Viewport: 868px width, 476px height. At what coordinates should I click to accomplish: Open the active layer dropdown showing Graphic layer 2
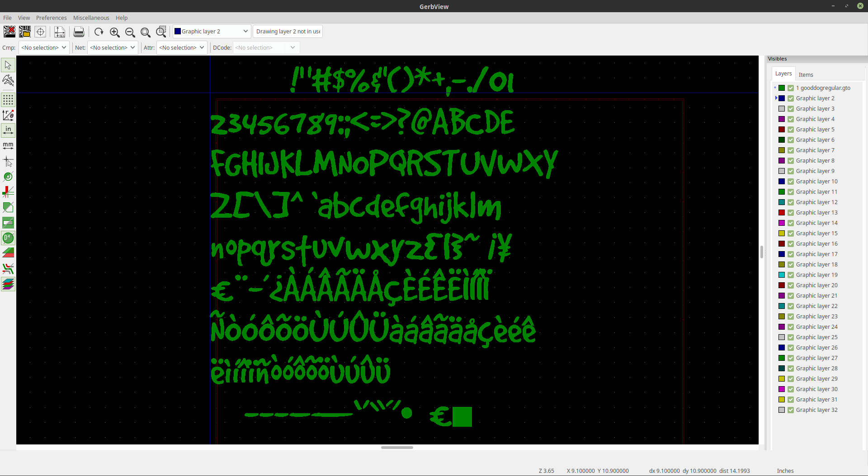212,32
